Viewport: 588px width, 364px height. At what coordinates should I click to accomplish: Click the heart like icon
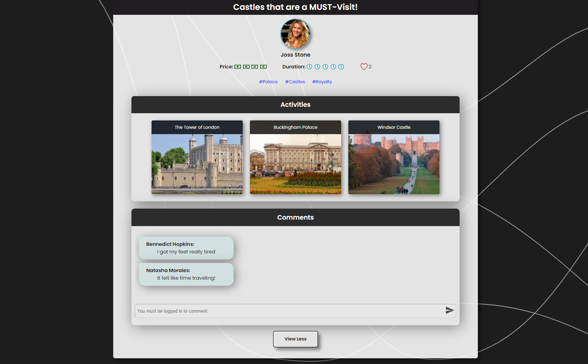pyautogui.click(x=364, y=66)
